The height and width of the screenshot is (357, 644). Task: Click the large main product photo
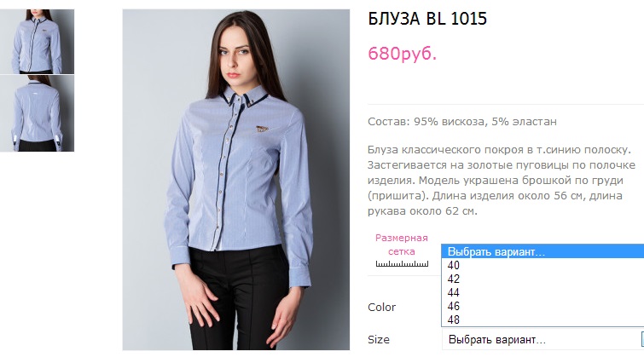click(236, 180)
